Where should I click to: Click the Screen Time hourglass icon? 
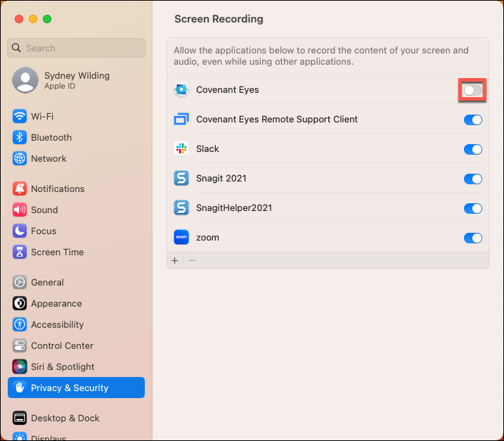point(20,253)
